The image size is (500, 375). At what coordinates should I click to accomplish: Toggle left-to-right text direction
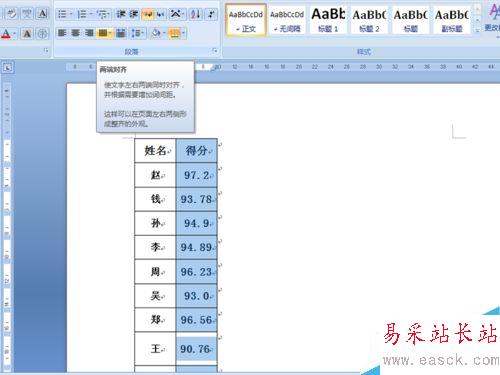point(148,14)
